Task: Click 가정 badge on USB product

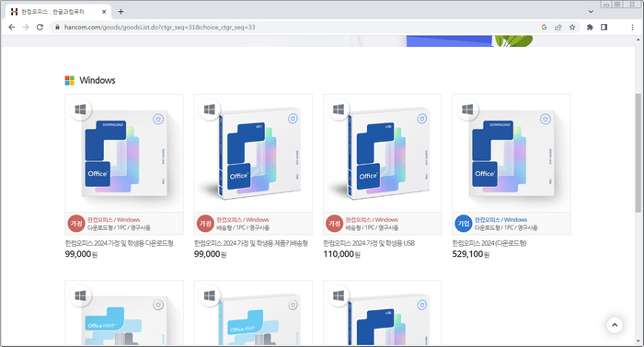Action: [334, 224]
